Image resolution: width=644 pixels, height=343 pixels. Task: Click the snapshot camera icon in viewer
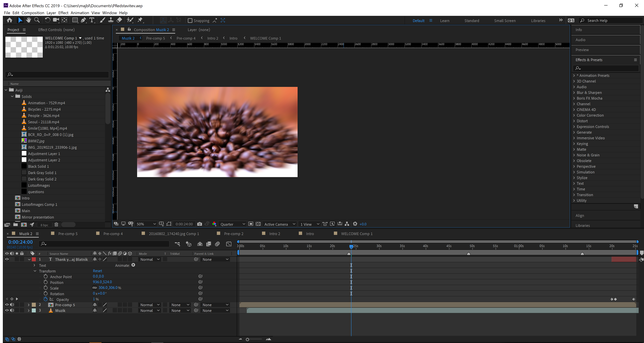[x=200, y=224]
